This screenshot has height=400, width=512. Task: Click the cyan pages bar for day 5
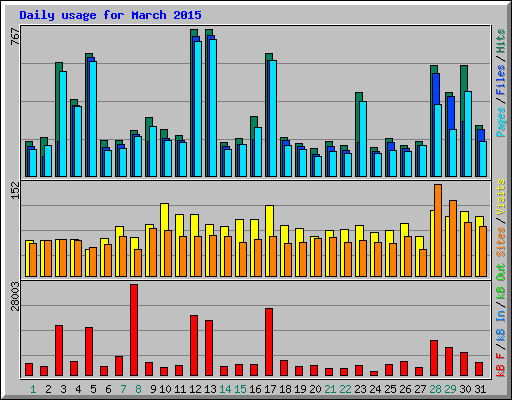(x=93, y=119)
